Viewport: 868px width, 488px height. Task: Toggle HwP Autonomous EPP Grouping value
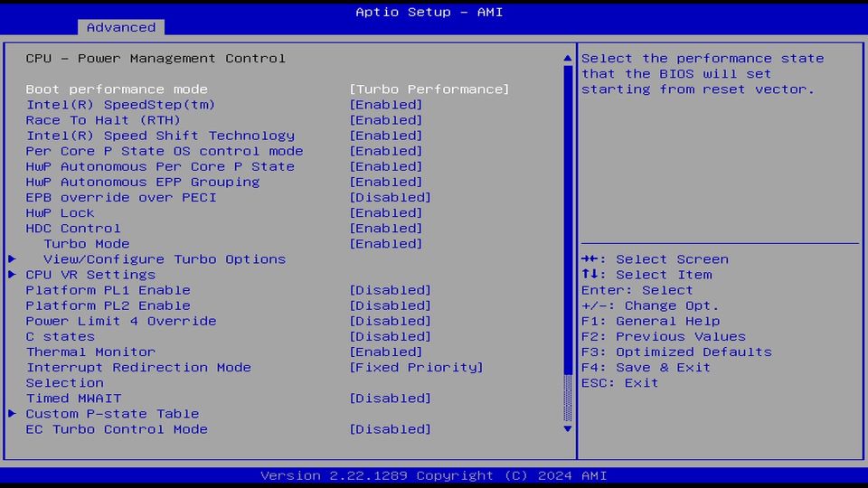(386, 182)
